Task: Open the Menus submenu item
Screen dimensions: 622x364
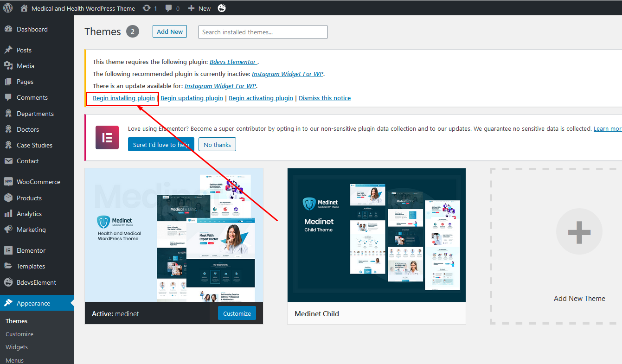Action: 14,360
